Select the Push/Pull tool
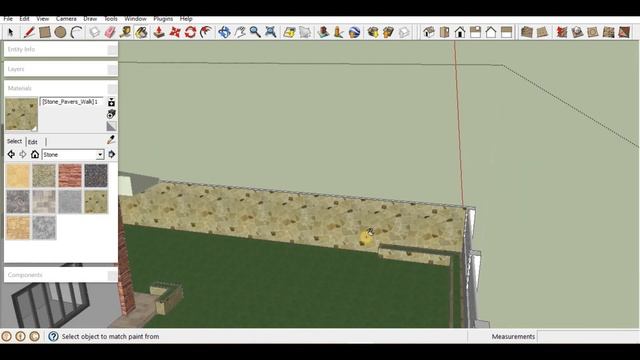The height and width of the screenshot is (360, 640). pos(159,32)
